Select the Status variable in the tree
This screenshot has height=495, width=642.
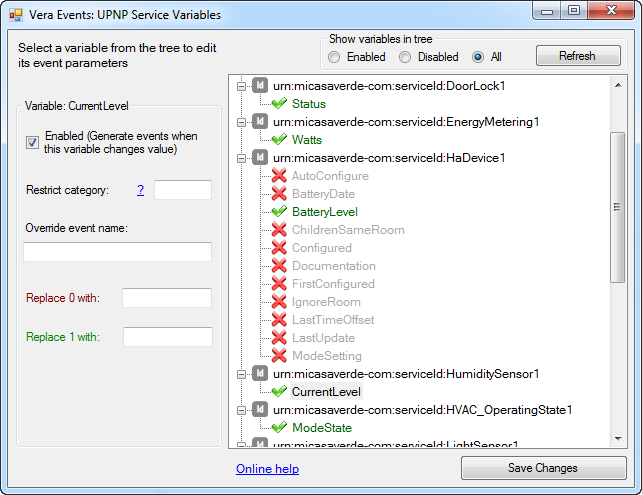point(309,104)
